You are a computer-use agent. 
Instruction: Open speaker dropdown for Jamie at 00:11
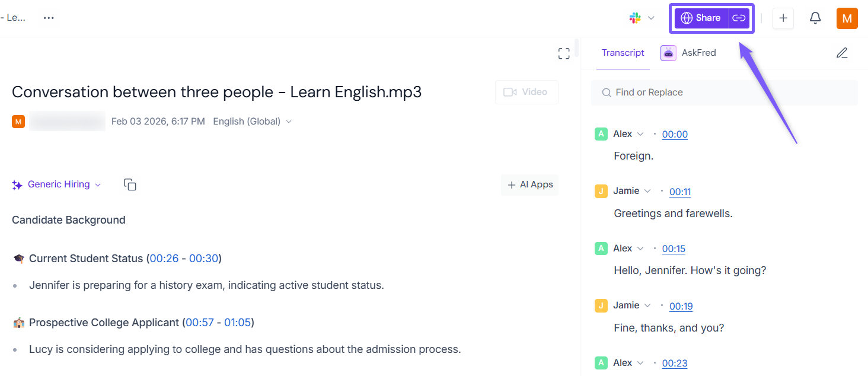coord(647,191)
